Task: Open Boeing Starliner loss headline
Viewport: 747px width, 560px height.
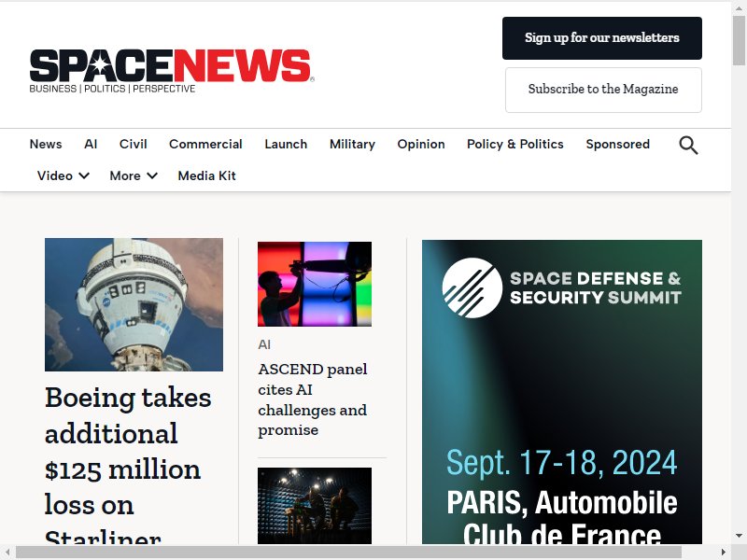Action: (x=128, y=464)
